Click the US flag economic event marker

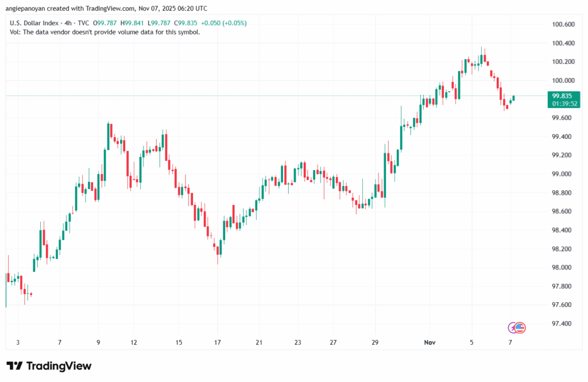[x=520, y=327]
